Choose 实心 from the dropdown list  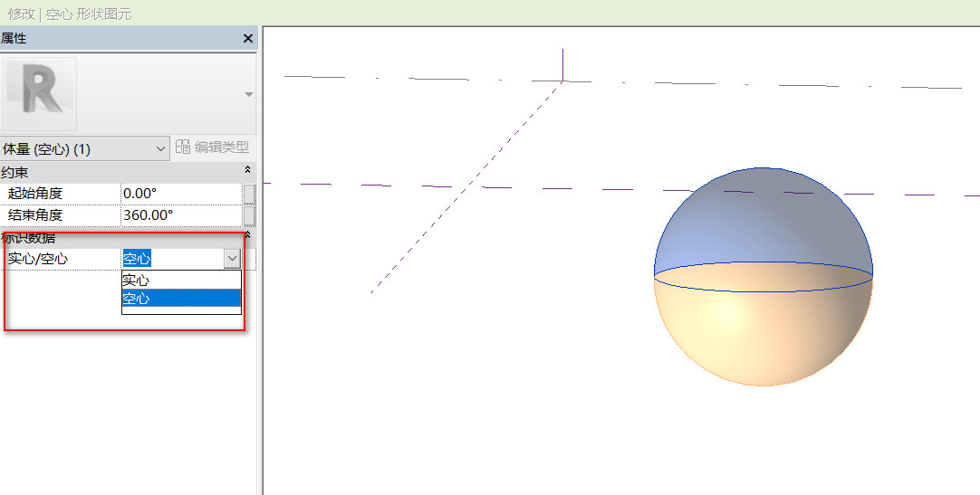pos(181,281)
